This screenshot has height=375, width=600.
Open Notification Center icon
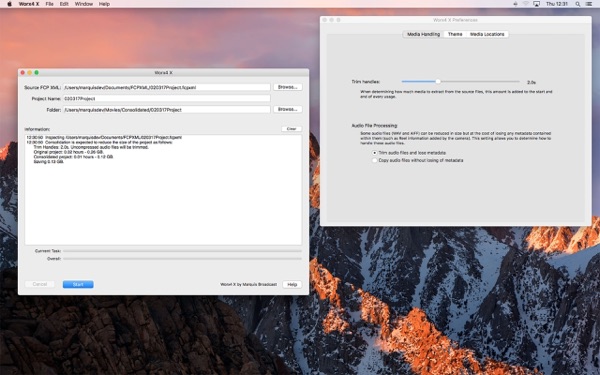tap(589, 4)
